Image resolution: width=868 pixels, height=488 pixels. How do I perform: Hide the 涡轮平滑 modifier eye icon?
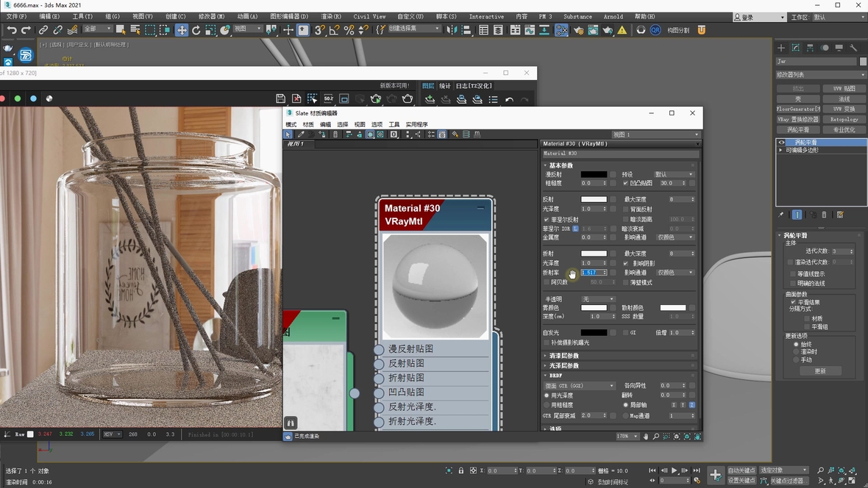[x=781, y=143]
